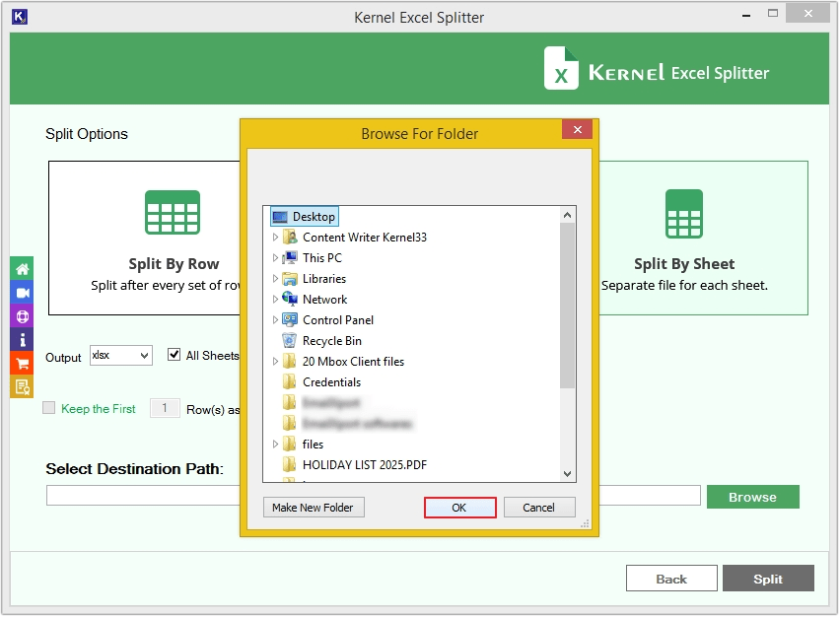
Task: Click the Recycle Bin icon
Action: [x=289, y=341]
